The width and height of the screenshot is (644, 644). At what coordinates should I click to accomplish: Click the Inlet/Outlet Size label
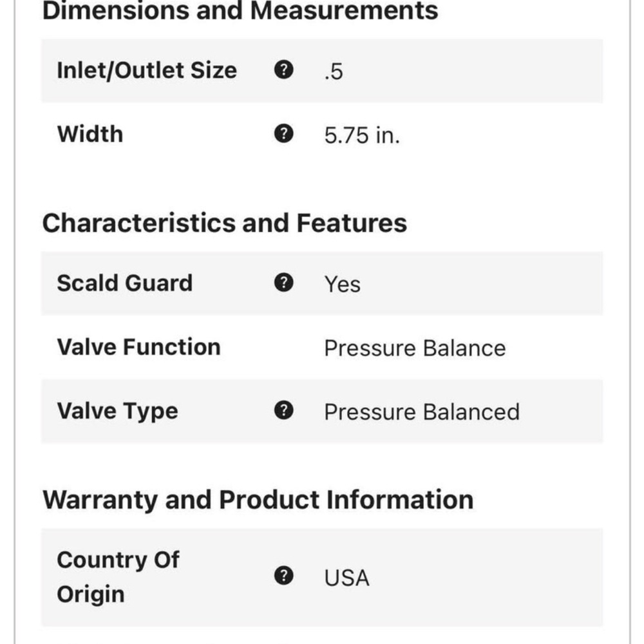pyautogui.click(x=147, y=70)
